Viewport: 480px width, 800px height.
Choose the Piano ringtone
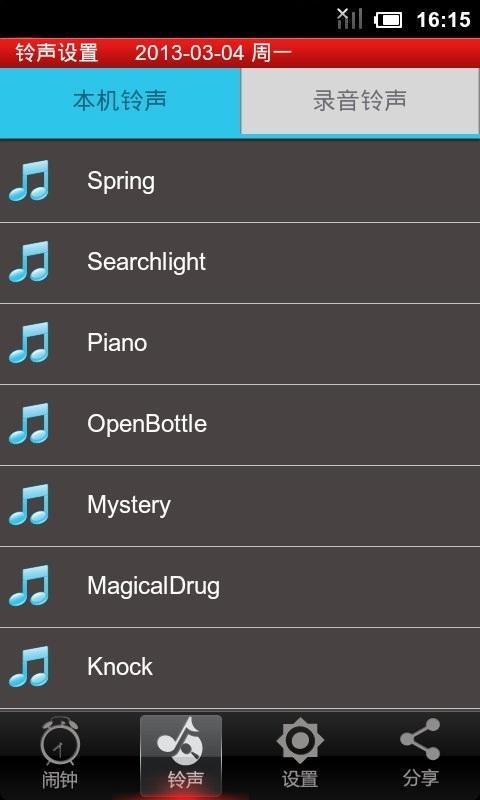pyautogui.click(x=240, y=343)
